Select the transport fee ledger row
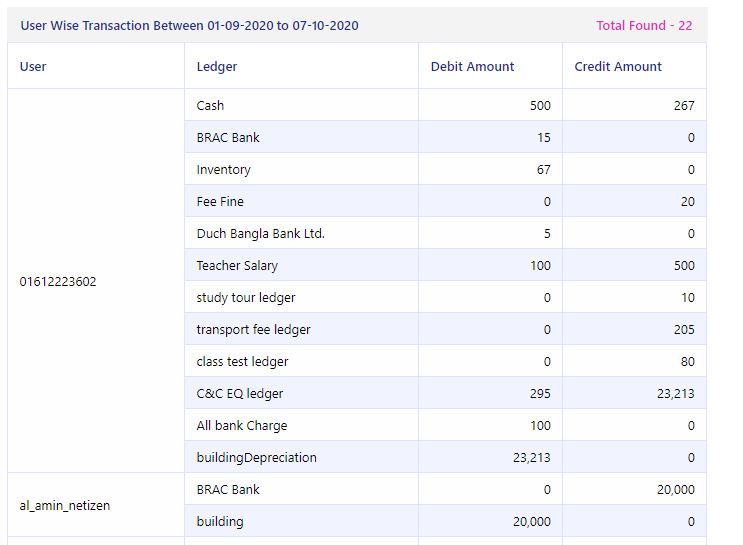The image size is (743, 545). [x=445, y=329]
